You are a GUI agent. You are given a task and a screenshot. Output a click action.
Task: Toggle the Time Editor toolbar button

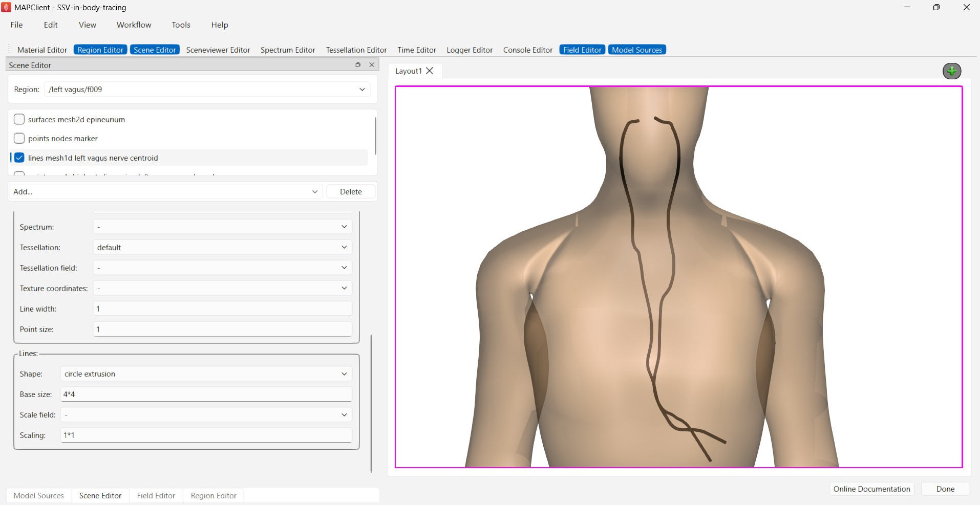[417, 50]
